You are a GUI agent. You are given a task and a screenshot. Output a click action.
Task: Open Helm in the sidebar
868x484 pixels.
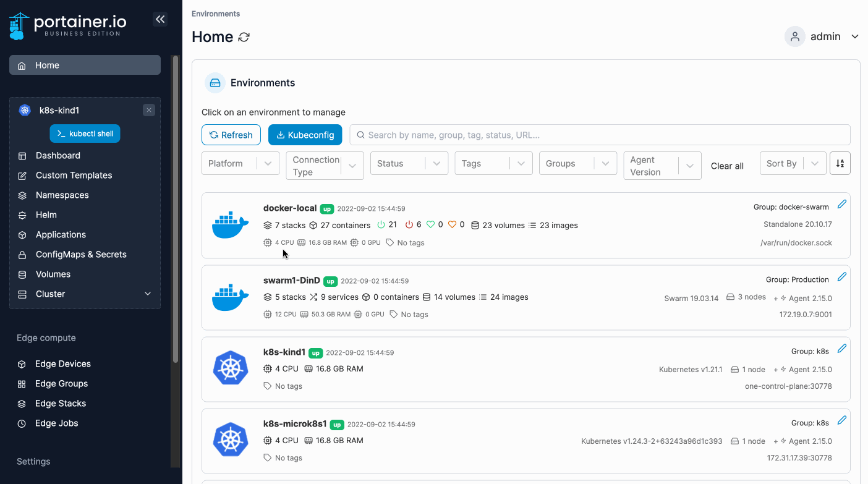46,215
